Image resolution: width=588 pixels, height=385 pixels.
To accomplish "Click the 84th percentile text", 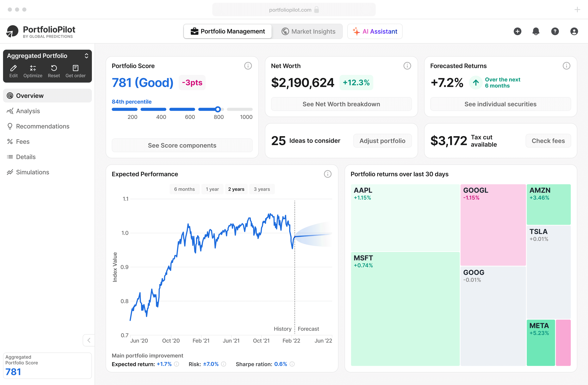I will (132, 102).
